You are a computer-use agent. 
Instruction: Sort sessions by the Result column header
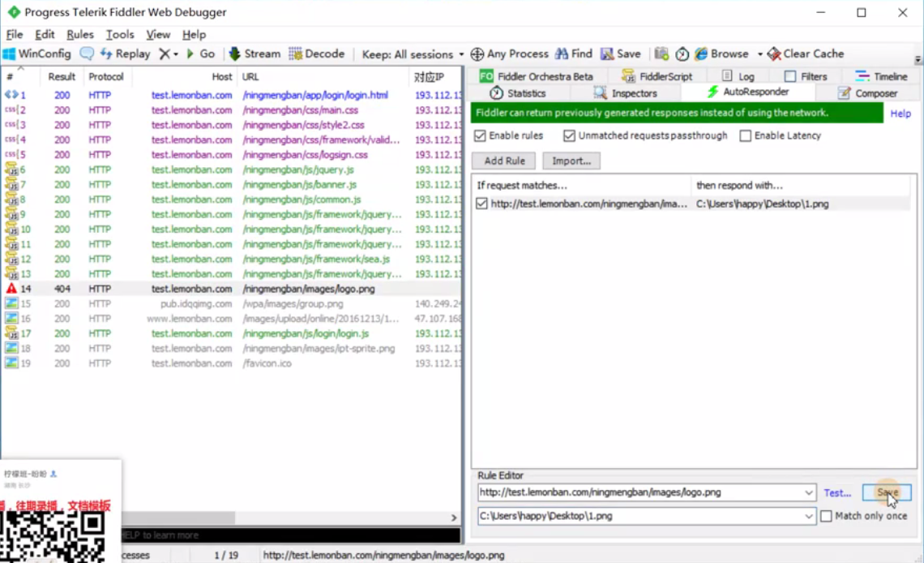[x=62, y=76]
